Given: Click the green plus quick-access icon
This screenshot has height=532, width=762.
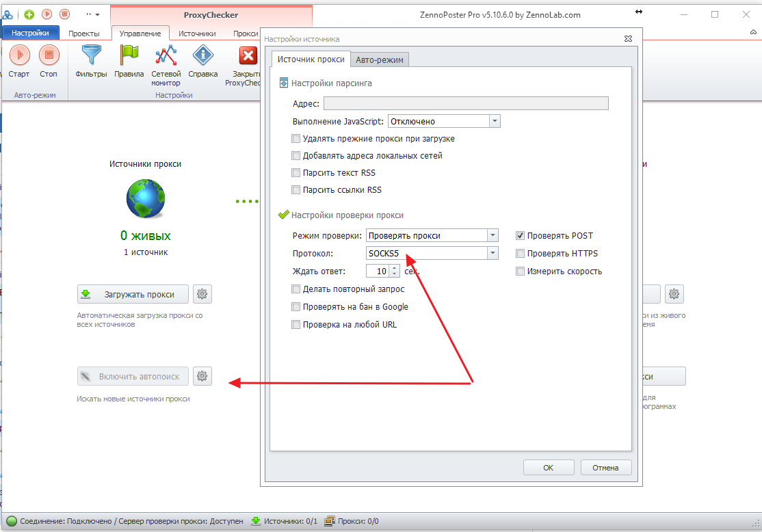Looking at the screenshot, I should click(x=29, y=14).
